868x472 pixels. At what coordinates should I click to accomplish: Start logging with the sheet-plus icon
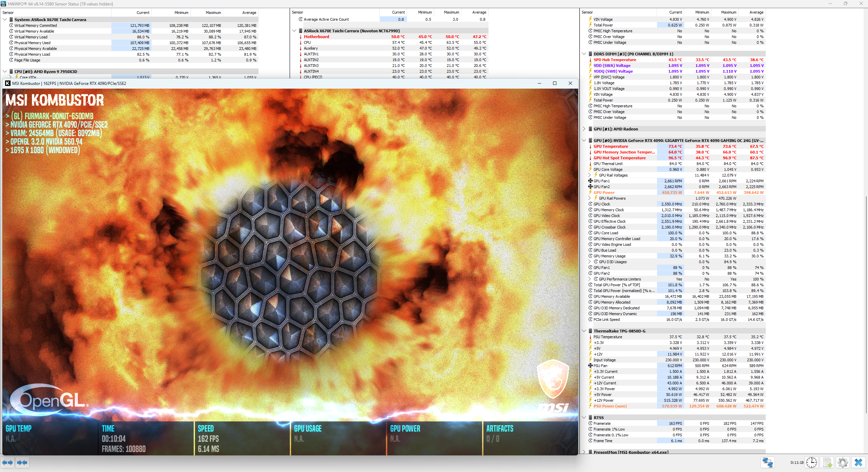coord(827,462)
